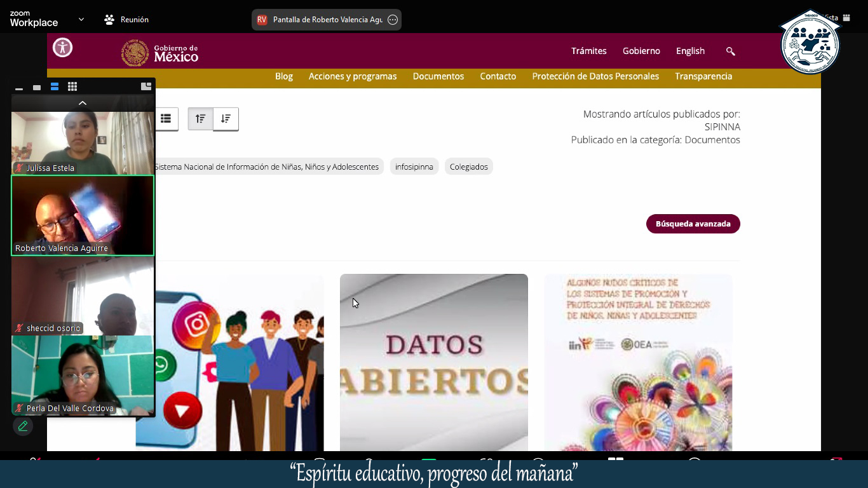Select the strip thumbnail view icon

pos(55,87)
